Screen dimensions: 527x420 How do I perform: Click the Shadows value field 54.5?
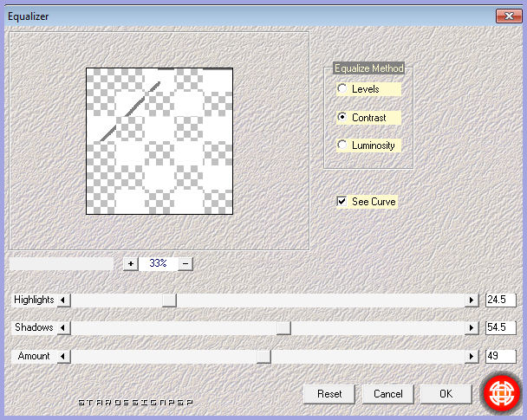point(501,327)
